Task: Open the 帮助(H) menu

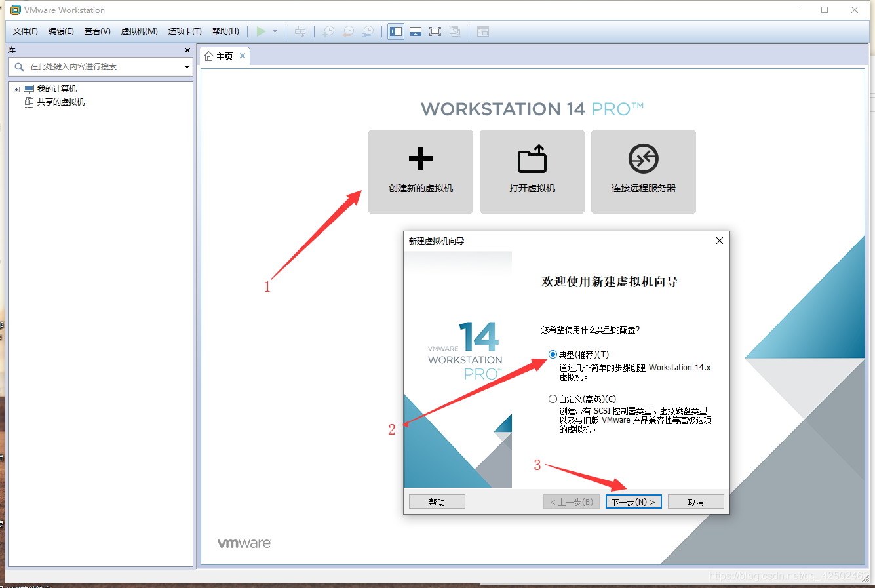Action: [x=225, y=31]
